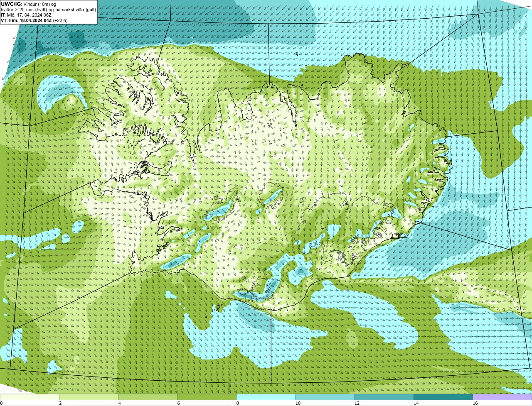Click the 2–4 m/s light green legend swatch

click(89, 397)
